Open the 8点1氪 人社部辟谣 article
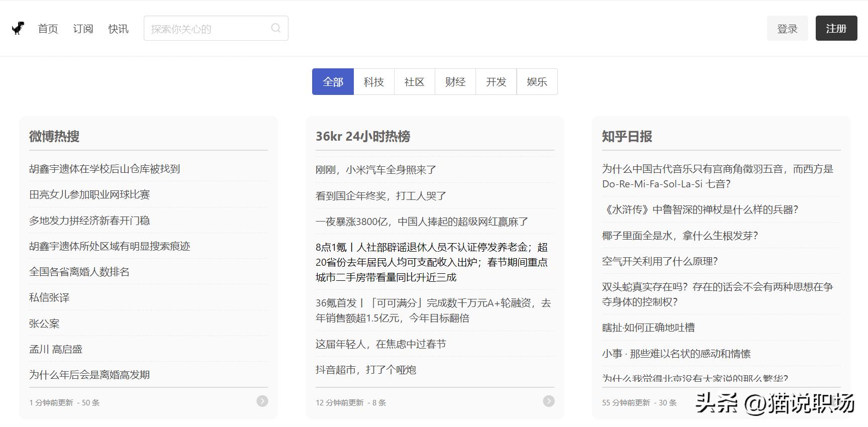 click(x=432, y=262)
